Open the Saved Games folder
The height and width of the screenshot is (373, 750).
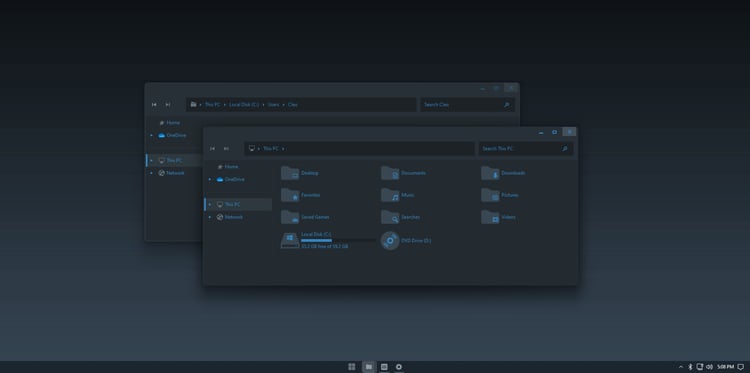[x=305, y=217]
